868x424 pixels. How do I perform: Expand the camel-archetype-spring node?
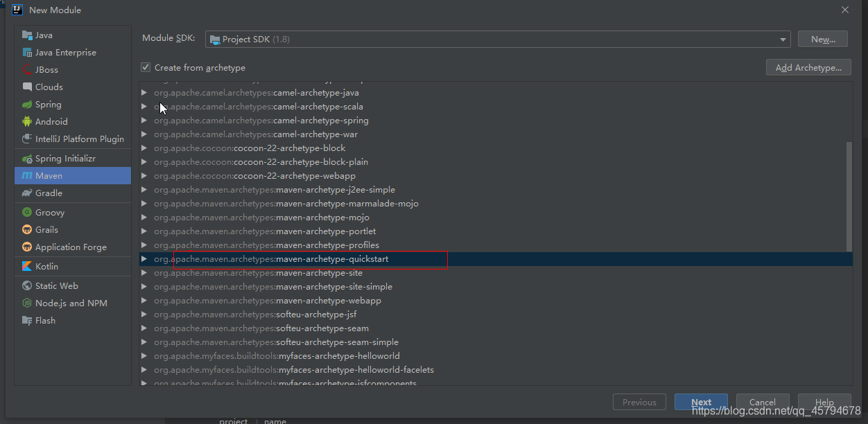144,121
